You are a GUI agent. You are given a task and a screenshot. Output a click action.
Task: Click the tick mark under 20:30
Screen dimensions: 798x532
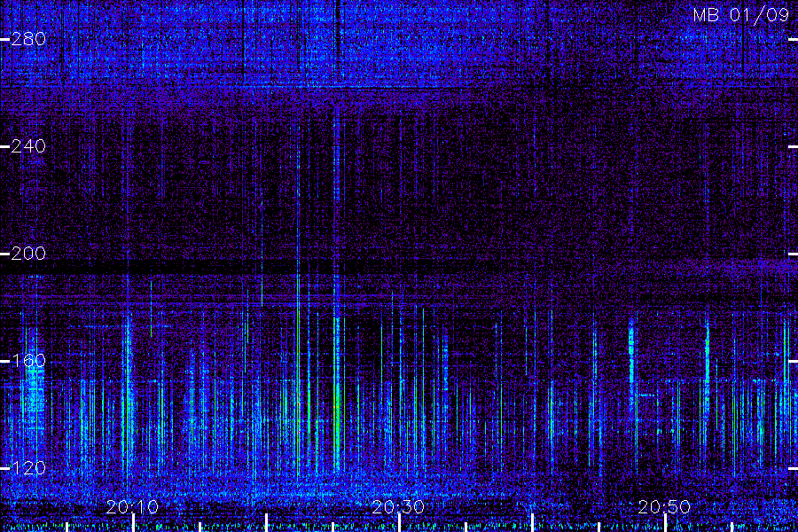point(400,523)
